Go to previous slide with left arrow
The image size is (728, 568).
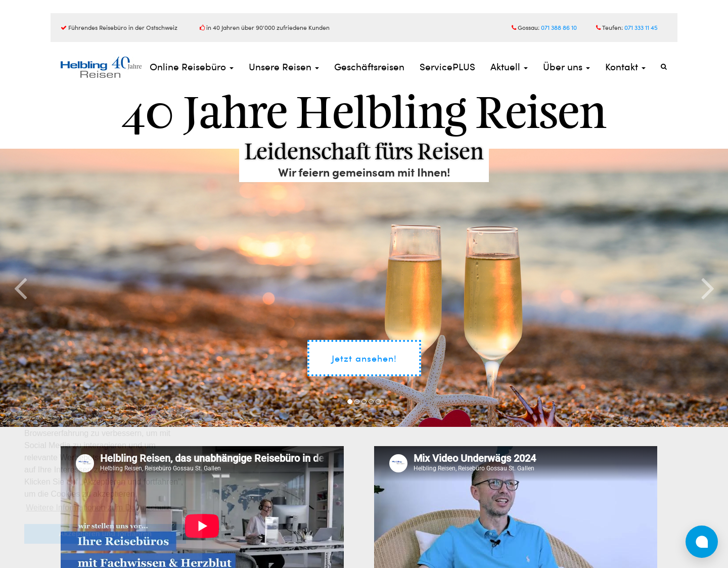coord(21,289)
